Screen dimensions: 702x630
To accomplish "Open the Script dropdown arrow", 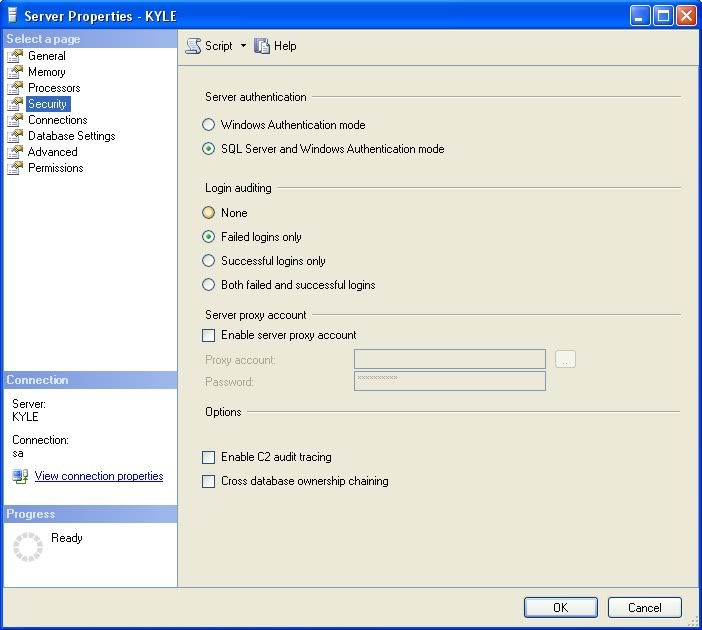I will click(x=243, y=46).
